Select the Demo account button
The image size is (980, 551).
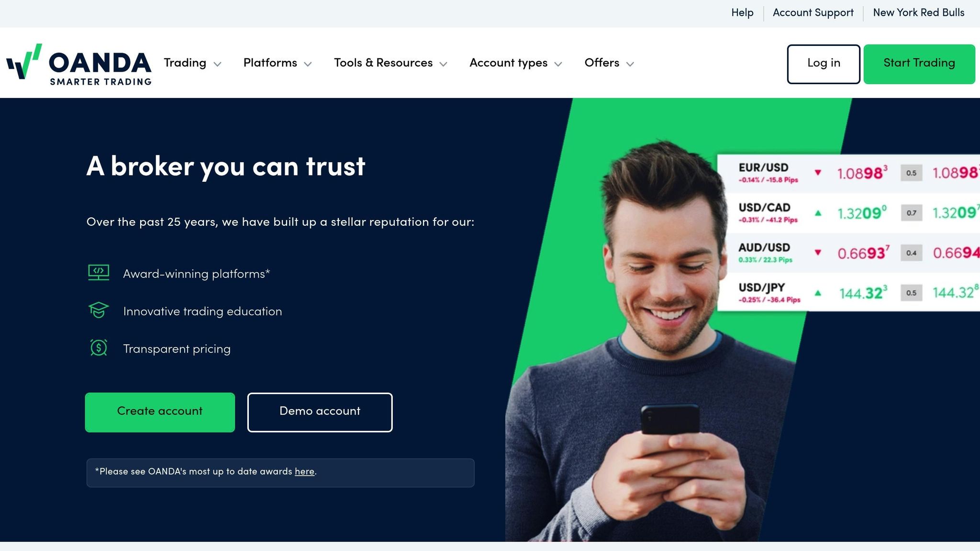point(320,412)
